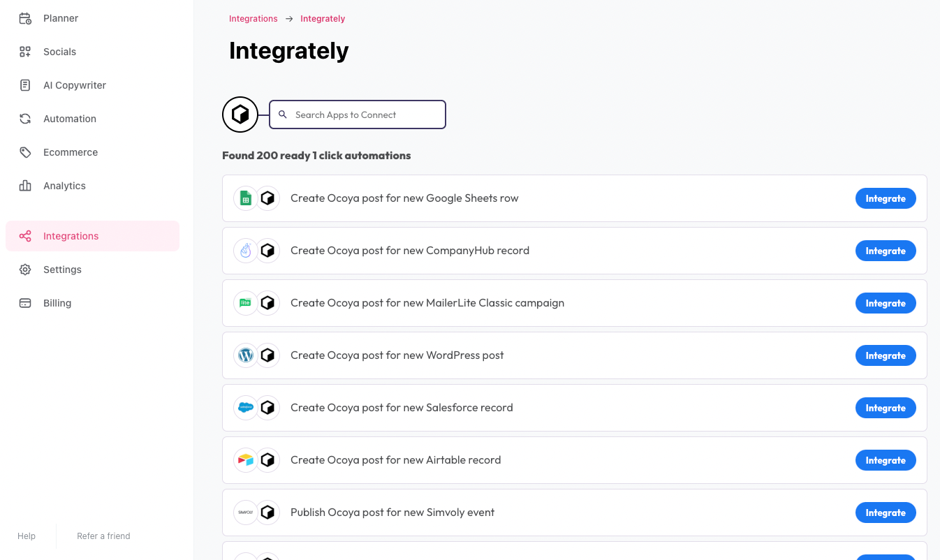This screenshot has width=940, height=560.
Task: Click 'Create Ocoya post for new Google Sheets row'
Action: (404, 198)
